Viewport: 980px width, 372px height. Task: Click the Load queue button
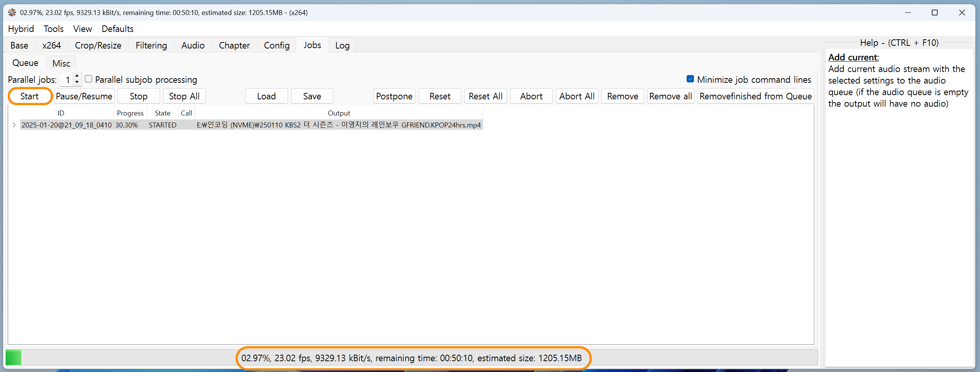click(x=266, y=96)
